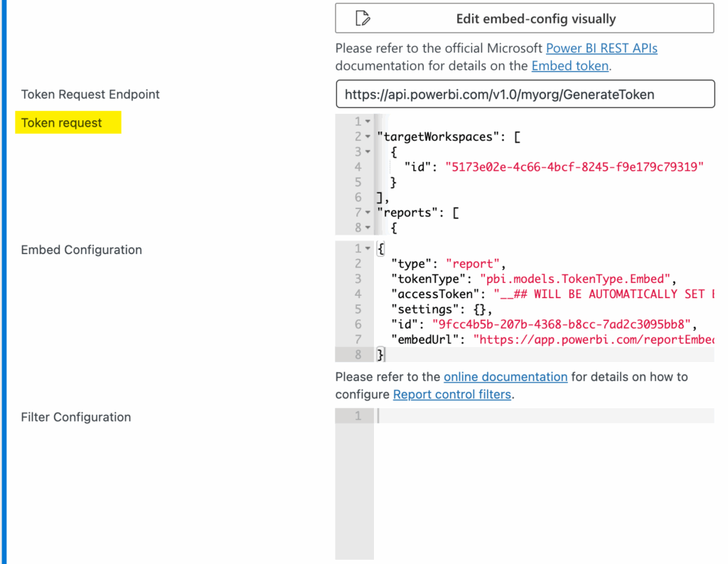The image size is (728, 564).
Task: Collapse line 8 fold arrow in Token request
Action: point(368,228)
